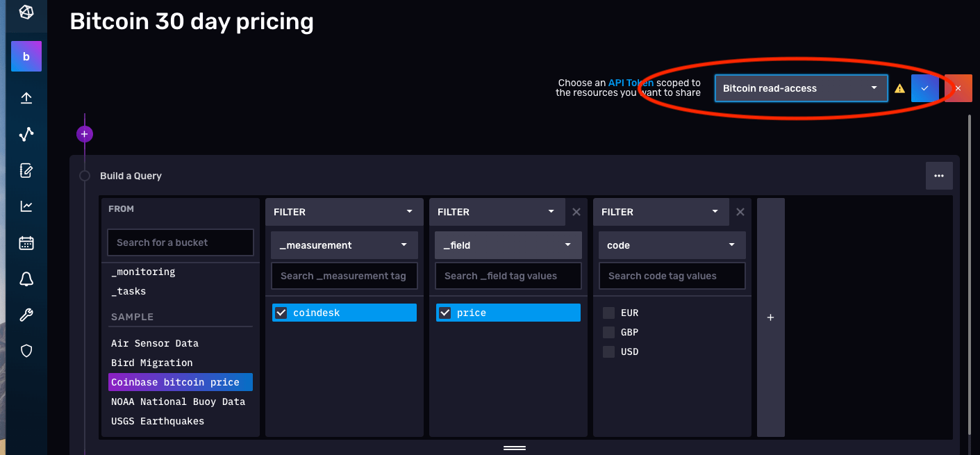Image resolution: width=980 pixels, height=455 pixels.
Task: Uncheck the price field checkbox
Action: 445,312
